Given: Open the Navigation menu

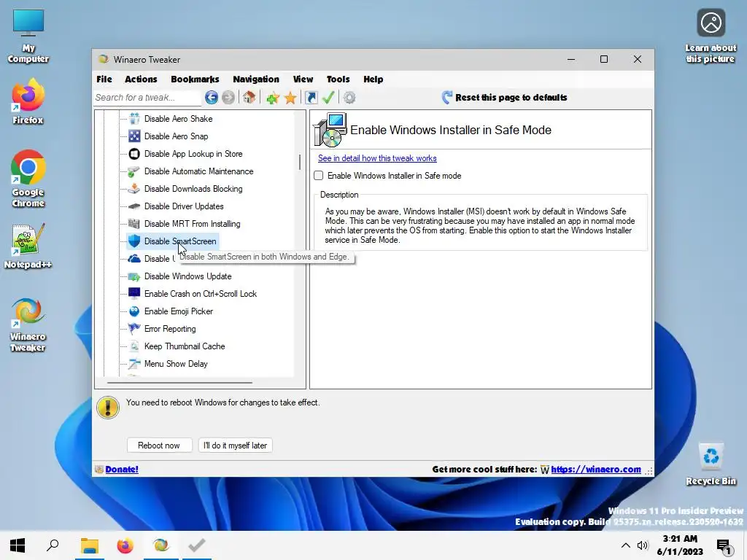Looking at the screenshot, I should pos(256,79).
